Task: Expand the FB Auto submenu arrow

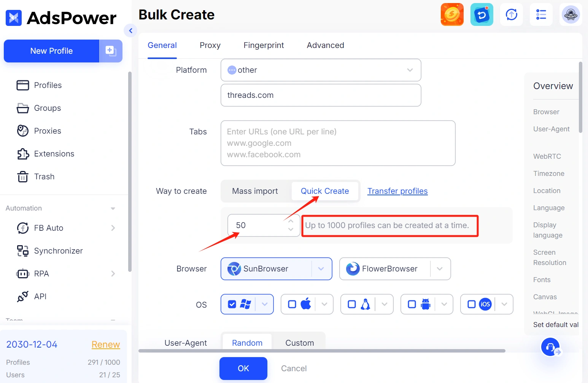Action: (x=113, y=228)
